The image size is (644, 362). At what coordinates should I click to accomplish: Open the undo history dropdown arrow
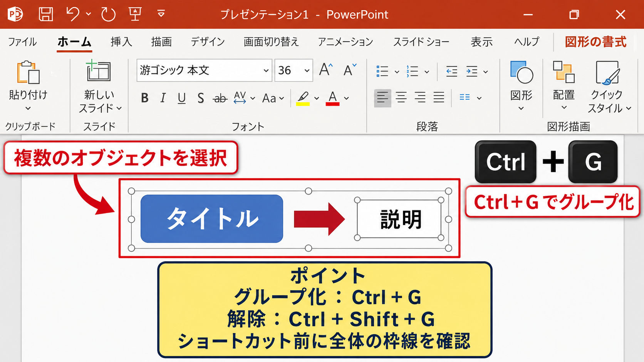[89, 15]
